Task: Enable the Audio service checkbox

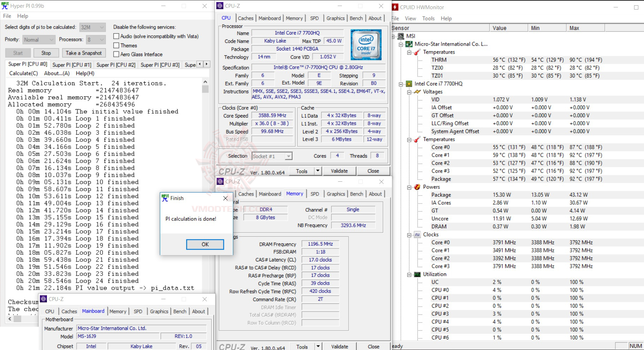Action: coord(116,36)
